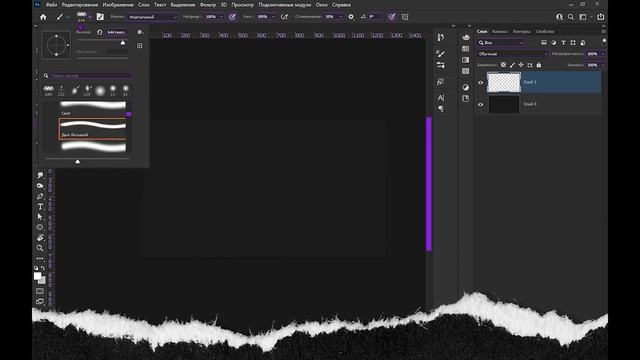
Task: Select the Hand tool
Action: [x=40, y=238]
